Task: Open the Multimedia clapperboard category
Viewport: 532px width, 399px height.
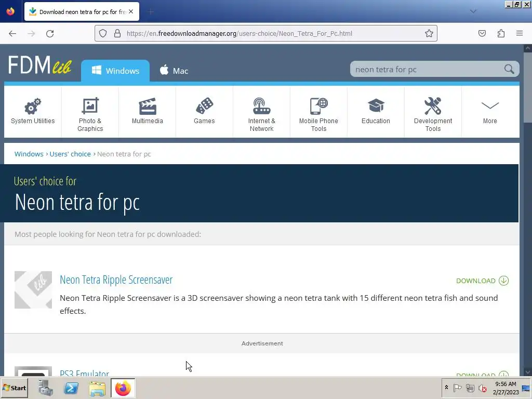Action: tap(147, 111)
